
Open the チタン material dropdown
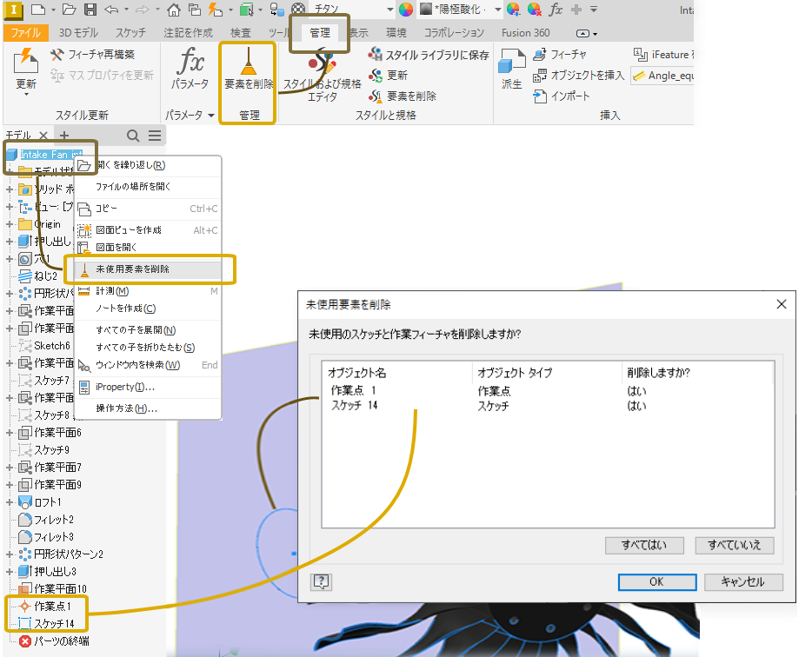390,10
